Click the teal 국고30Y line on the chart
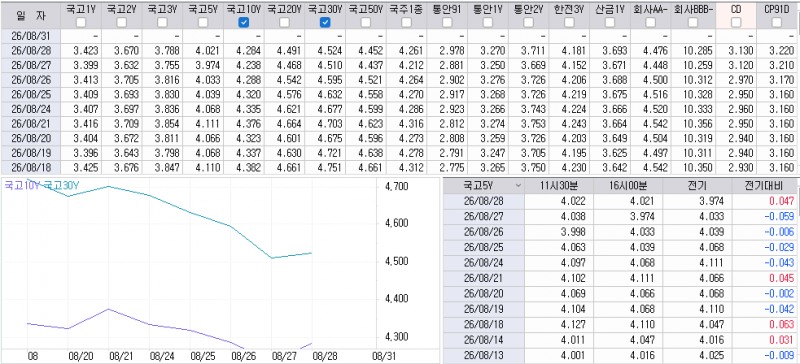This screenshot has height=364, width=800. tap(190, 211)
